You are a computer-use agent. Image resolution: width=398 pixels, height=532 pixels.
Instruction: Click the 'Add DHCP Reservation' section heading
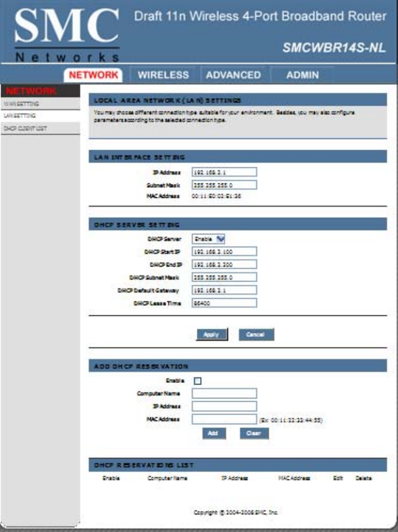[141, 366]
